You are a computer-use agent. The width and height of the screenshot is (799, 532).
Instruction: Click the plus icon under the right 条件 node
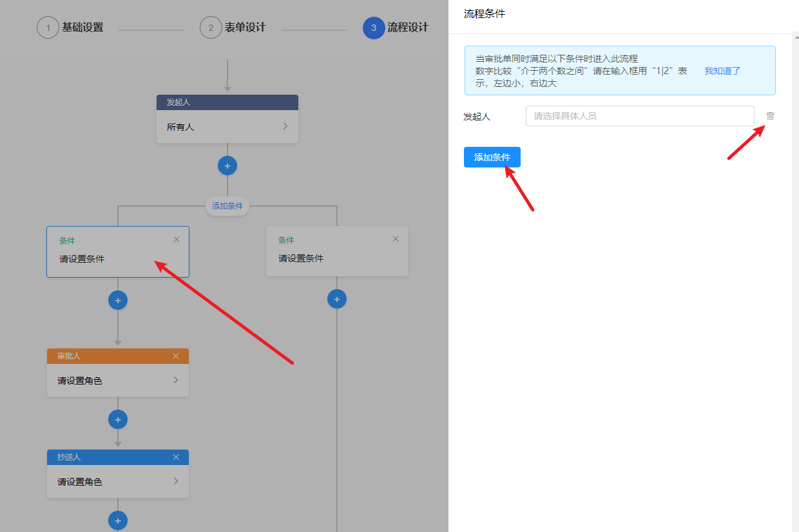[x=337, y=299]
